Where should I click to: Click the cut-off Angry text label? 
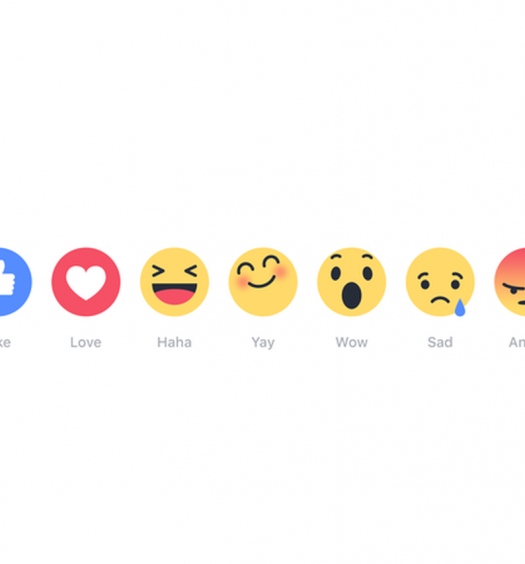[x=517, y=342]
